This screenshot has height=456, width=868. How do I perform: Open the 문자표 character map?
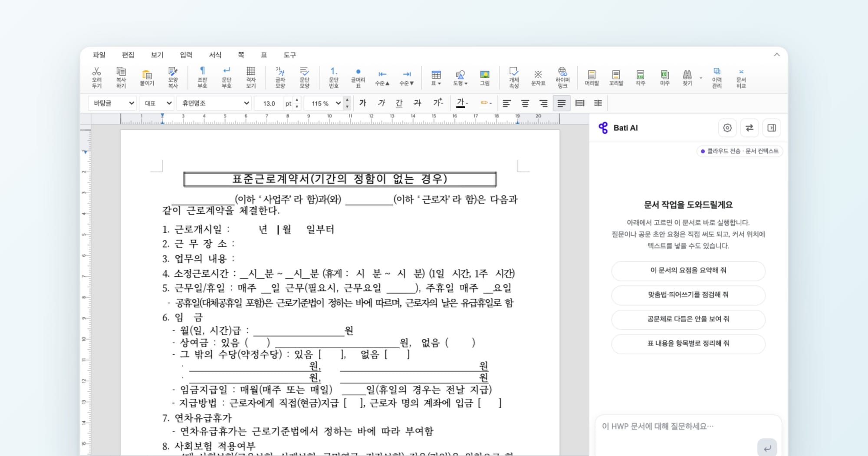(538, 77)
